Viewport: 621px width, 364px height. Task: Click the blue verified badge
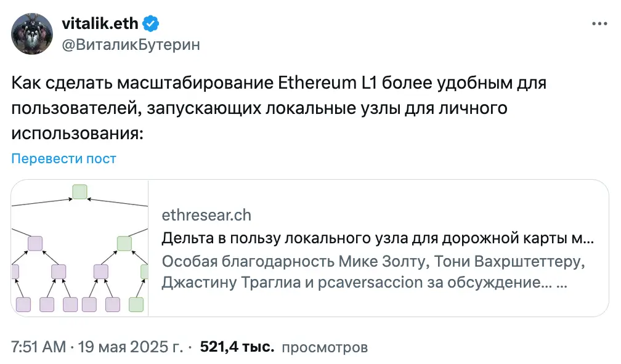(151, 23)
